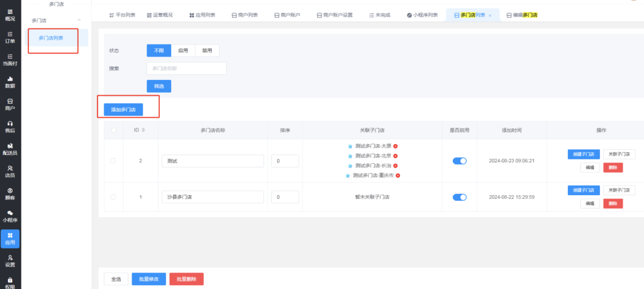Remove linked sub-store 测试多门店-重庆市

398,176
